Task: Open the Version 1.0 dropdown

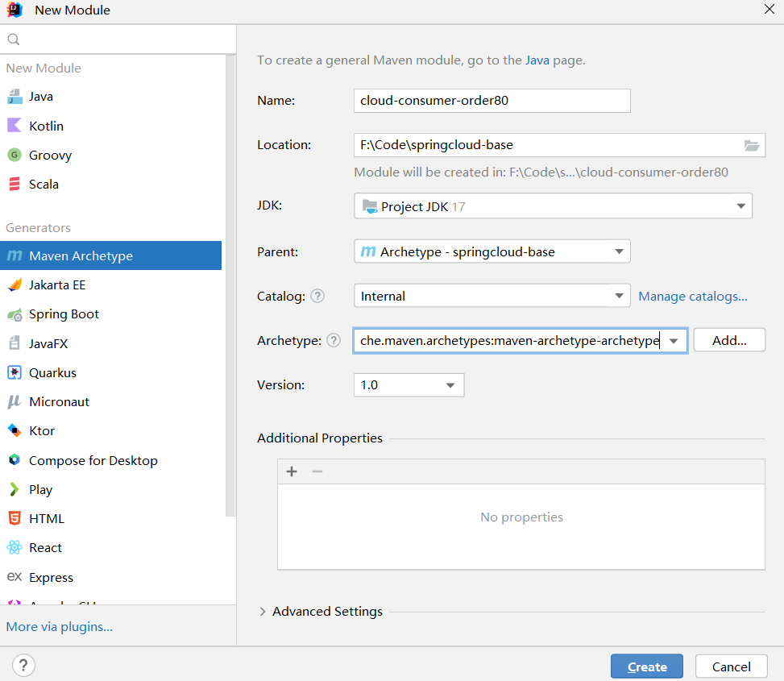Action: tap(409, 385)
